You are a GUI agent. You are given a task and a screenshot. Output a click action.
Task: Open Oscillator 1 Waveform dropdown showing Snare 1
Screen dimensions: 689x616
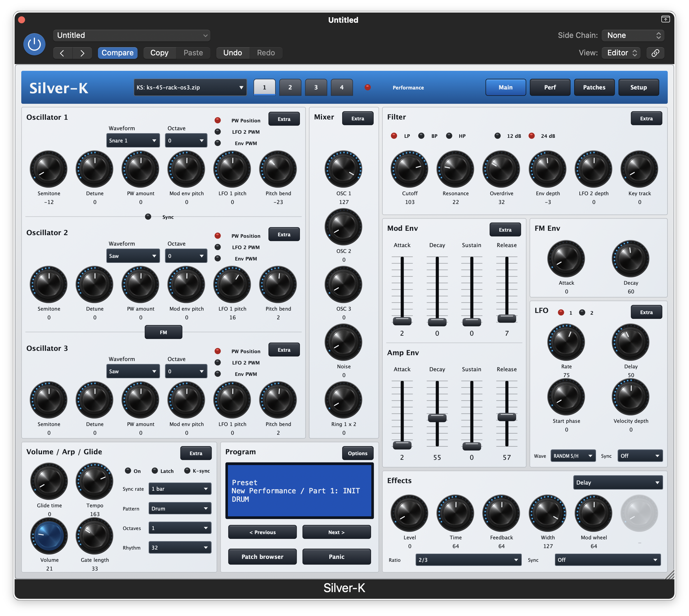[x=133, y=140]
